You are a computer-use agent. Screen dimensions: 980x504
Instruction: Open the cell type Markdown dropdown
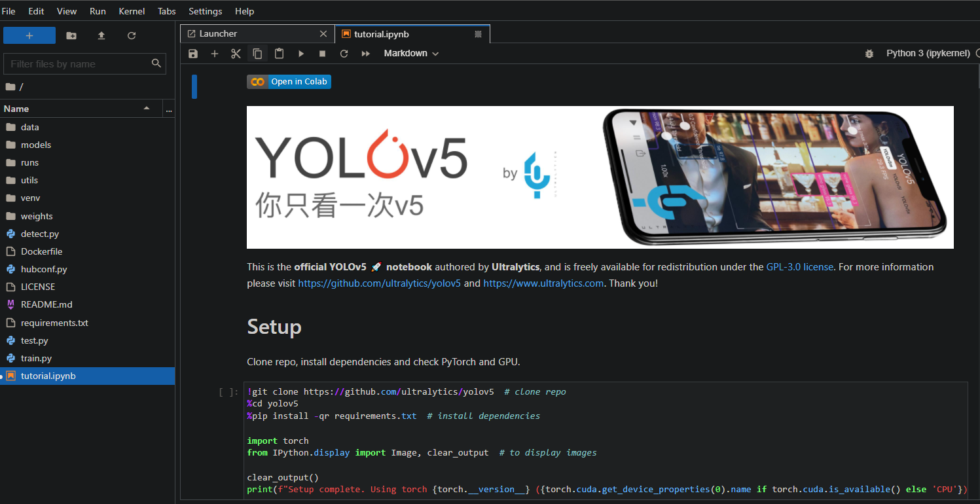coord(411,54)
